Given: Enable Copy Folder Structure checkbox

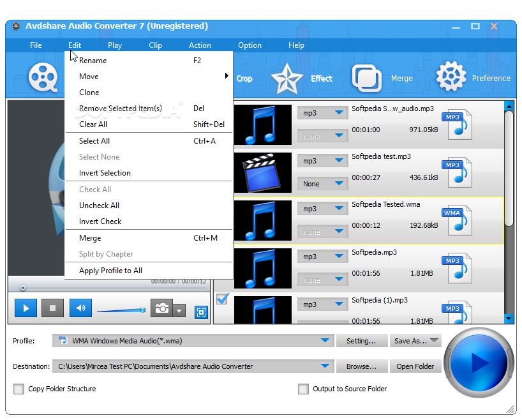Looking at the screenshot, I should point(19,389).
